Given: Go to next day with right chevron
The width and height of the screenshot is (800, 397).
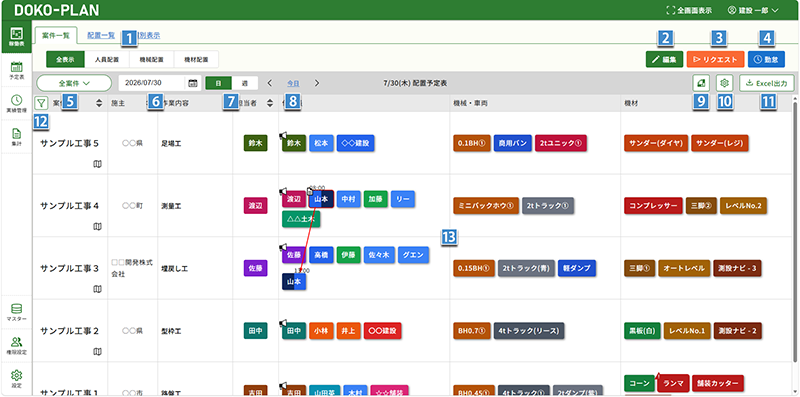Looking at the screenshot, I should 317,83.
